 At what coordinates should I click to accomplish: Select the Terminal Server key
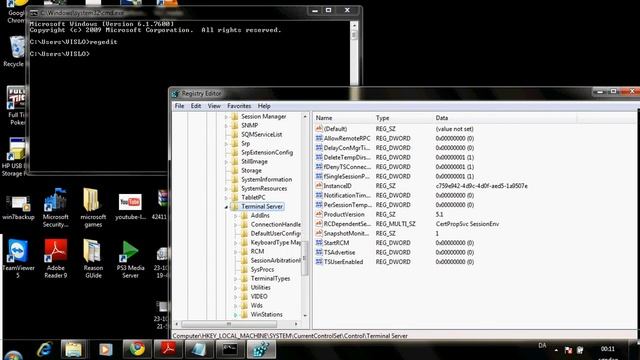pyautogui.click(x=262, y=207)
